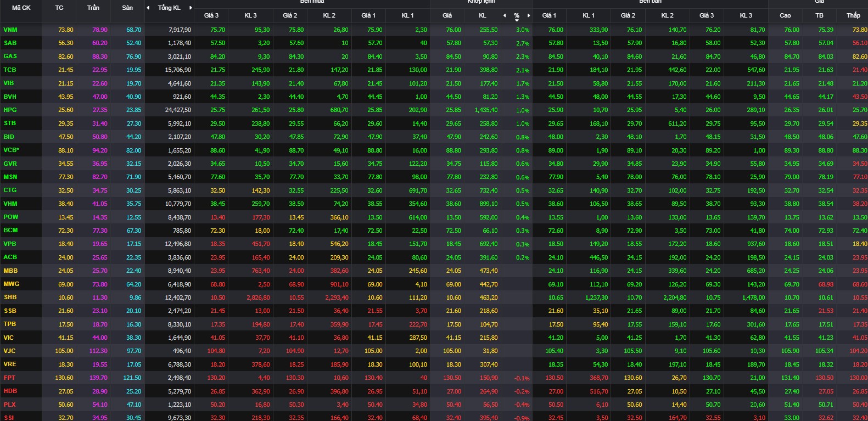
Task: Open the VCB* ticker
Action: pos(12,150)
